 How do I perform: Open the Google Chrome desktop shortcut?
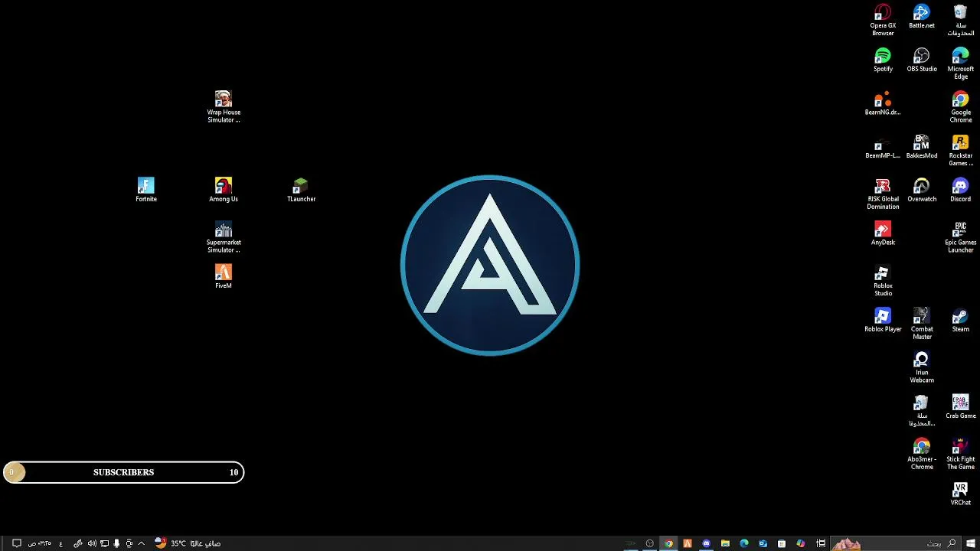point(961,107)
